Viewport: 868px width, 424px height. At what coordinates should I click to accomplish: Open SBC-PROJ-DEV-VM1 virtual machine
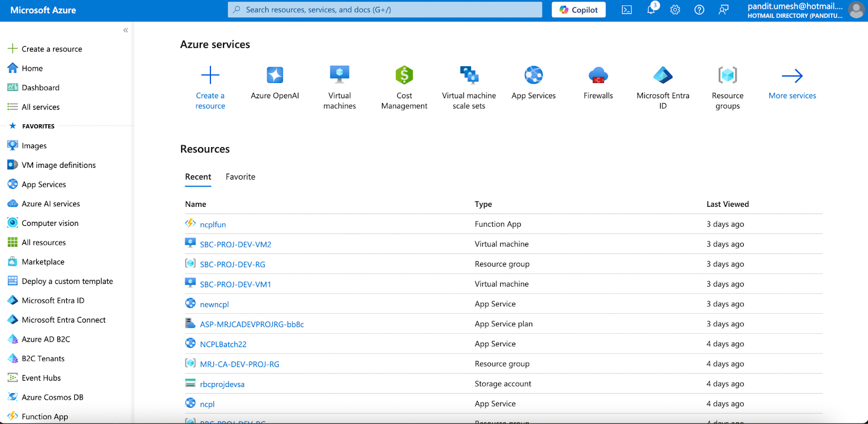click(x=235, y=284)
